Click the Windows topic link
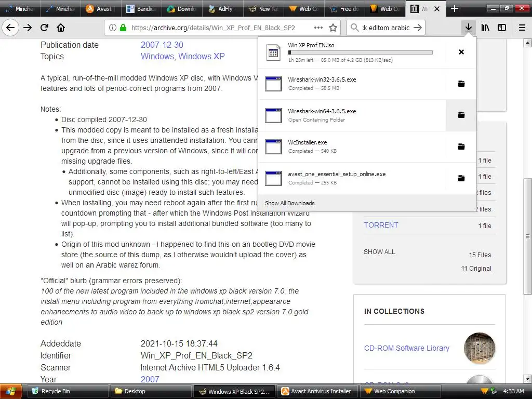 coord(157,56)
